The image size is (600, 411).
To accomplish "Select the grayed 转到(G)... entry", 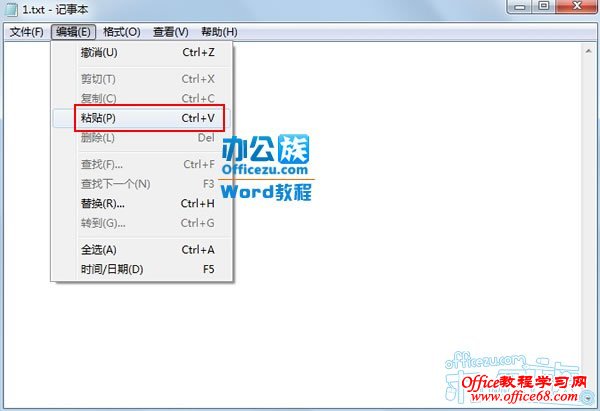I will pyautogui.click(x=142, y=223).
